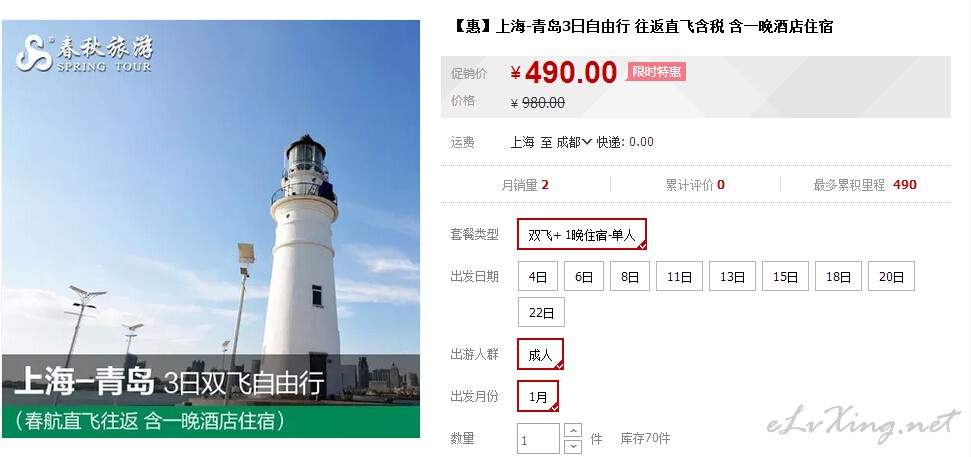
Task: Select traveler type 成人
Action: (x=540, y=354)
